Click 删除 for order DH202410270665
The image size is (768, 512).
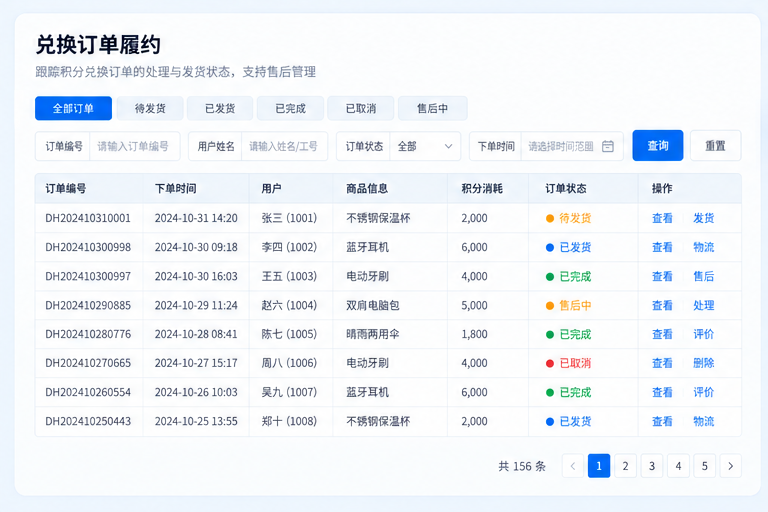[x=703, y=363]
